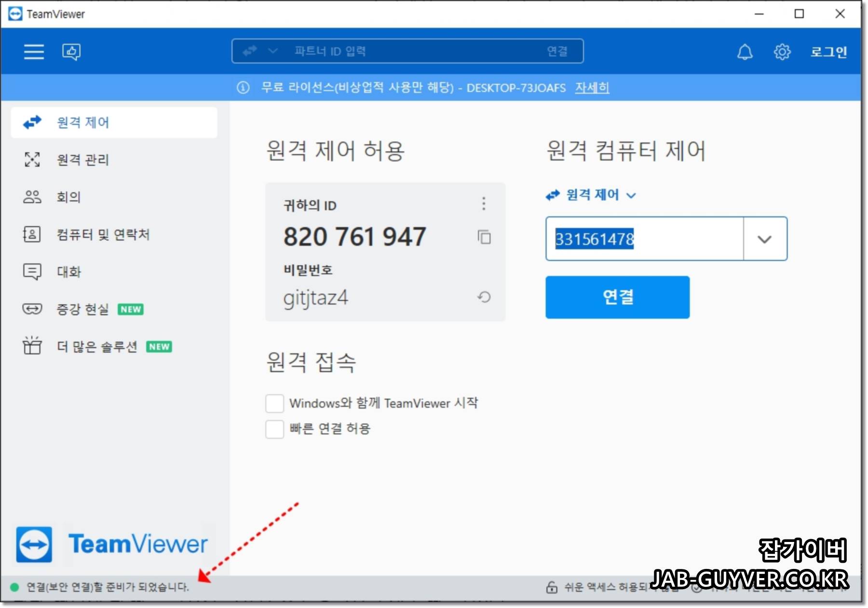
Task: Click the 회의 people icon
Action: tap(32, 197)
